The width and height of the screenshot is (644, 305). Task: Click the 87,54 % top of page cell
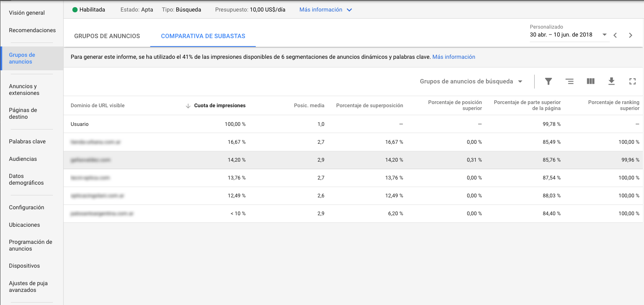coord(552,178)
